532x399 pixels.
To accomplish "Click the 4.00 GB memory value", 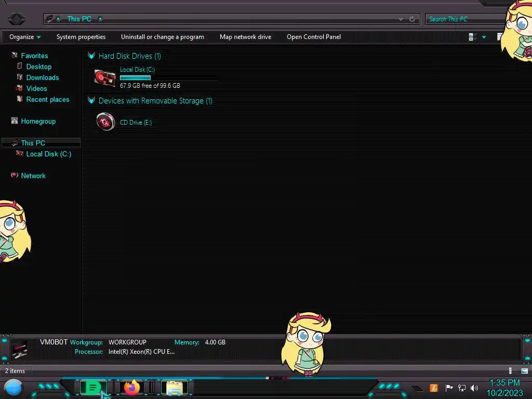I will 215,342.
